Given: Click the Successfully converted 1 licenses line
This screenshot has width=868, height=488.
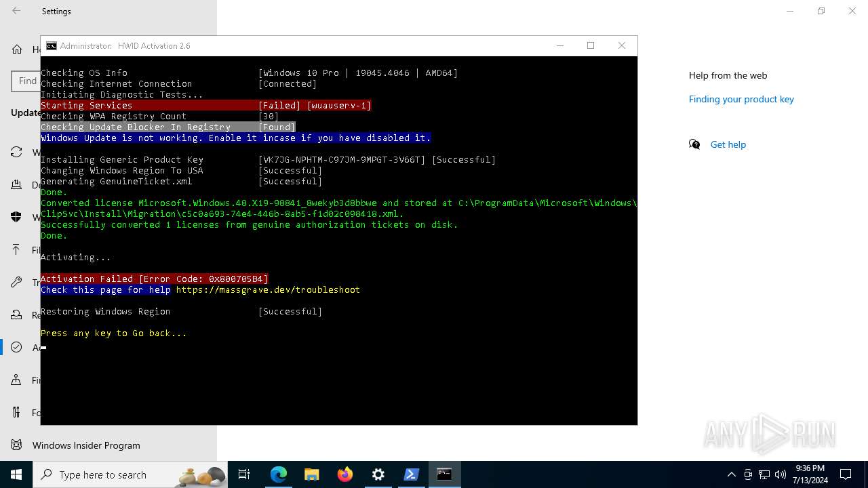Looking at the screenshot, I should pos(249,224).
